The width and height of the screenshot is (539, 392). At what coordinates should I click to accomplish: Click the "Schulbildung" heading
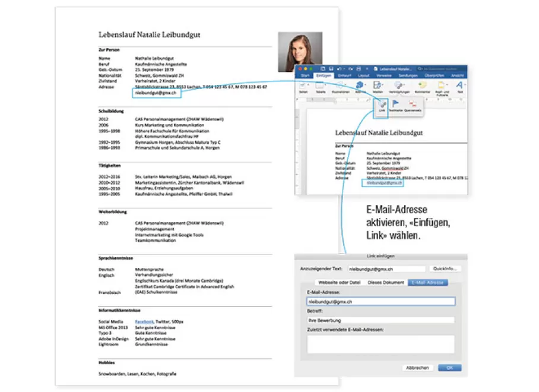click(111, 111)
